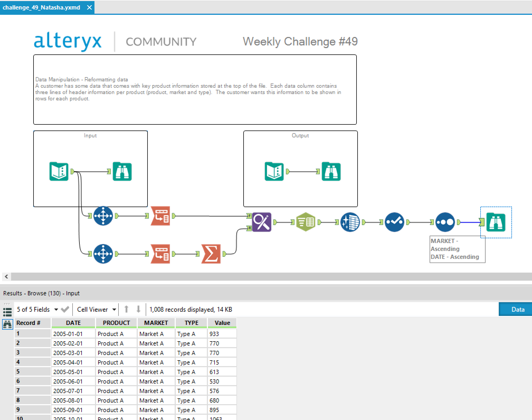Click the olive hexagon Dynamic Rename tool
The image size is (532, 420).
click(x=305, y=222)
